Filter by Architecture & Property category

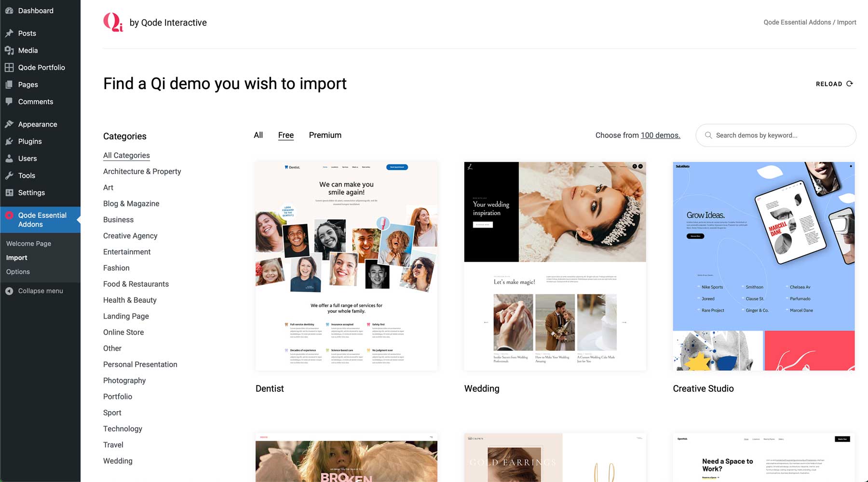pyautogui.click(x=142, y=172)
